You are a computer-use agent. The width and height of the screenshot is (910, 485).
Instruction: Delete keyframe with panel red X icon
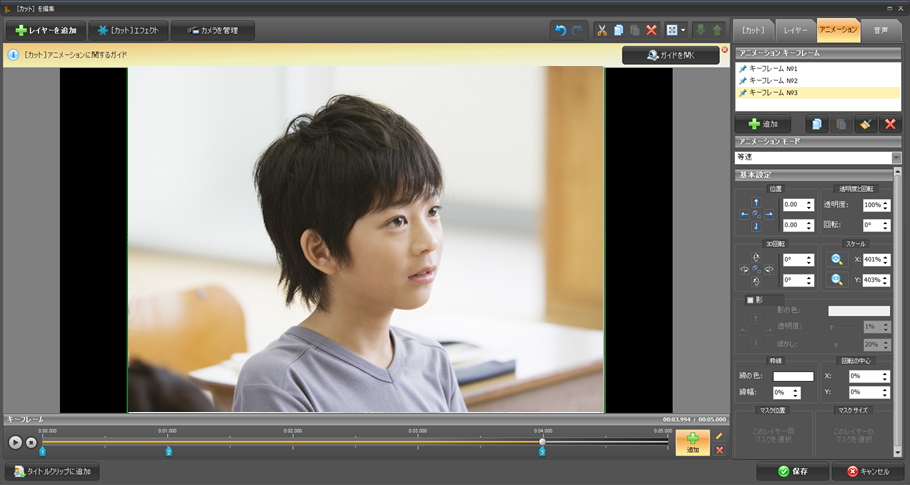[889, 124]
